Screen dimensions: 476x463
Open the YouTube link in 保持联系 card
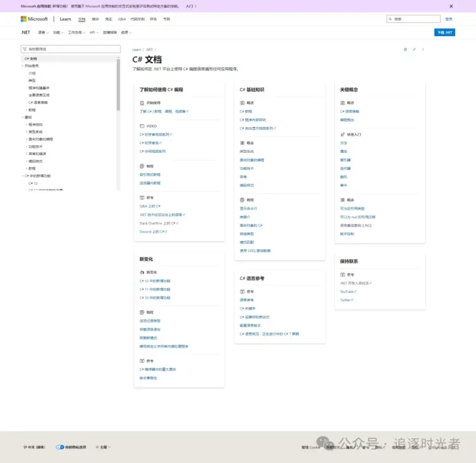tap(348, 292)
